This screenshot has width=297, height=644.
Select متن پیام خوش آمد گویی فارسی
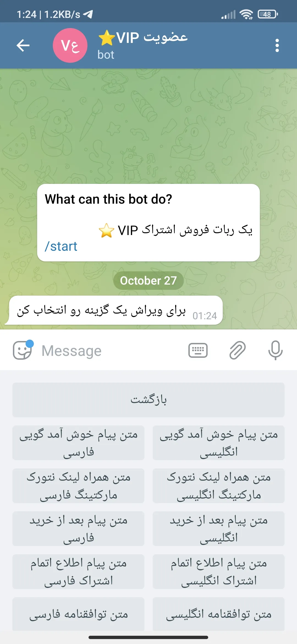click(78, 443)
